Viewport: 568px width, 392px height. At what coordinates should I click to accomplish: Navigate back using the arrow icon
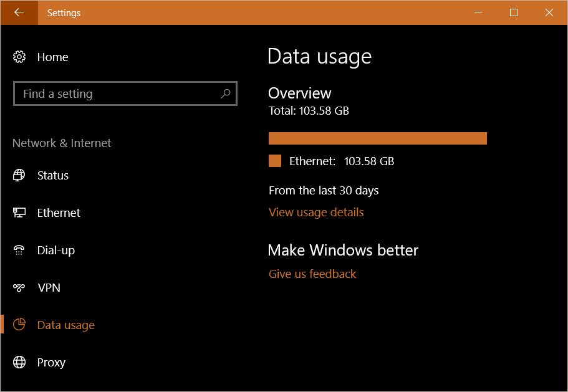[x=17, y=12]
